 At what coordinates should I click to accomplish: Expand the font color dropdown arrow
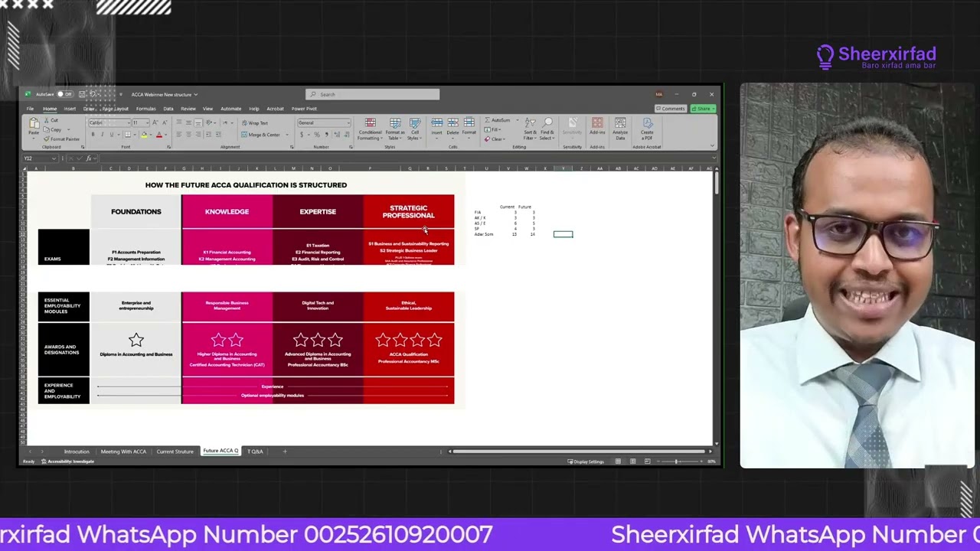pos(165,135)
